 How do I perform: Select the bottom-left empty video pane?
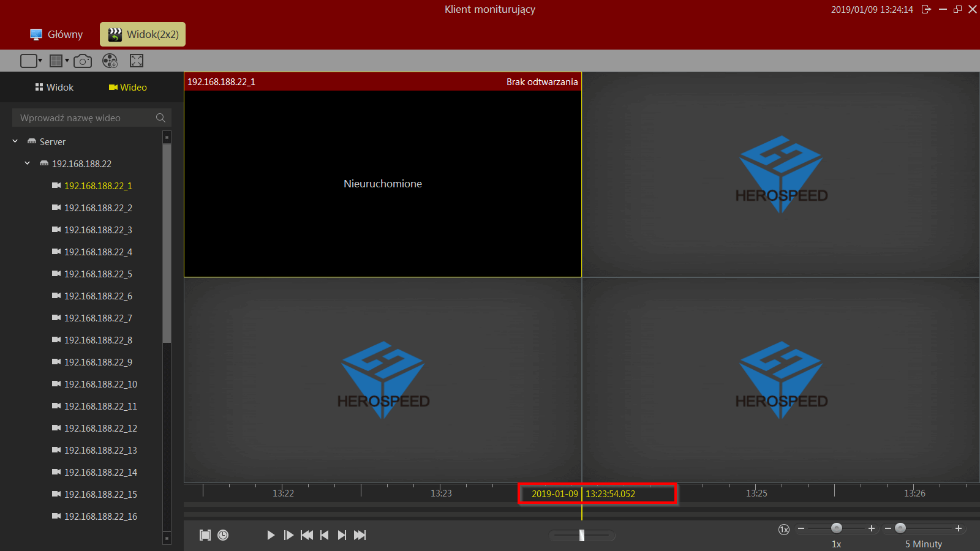click(383, 380)
